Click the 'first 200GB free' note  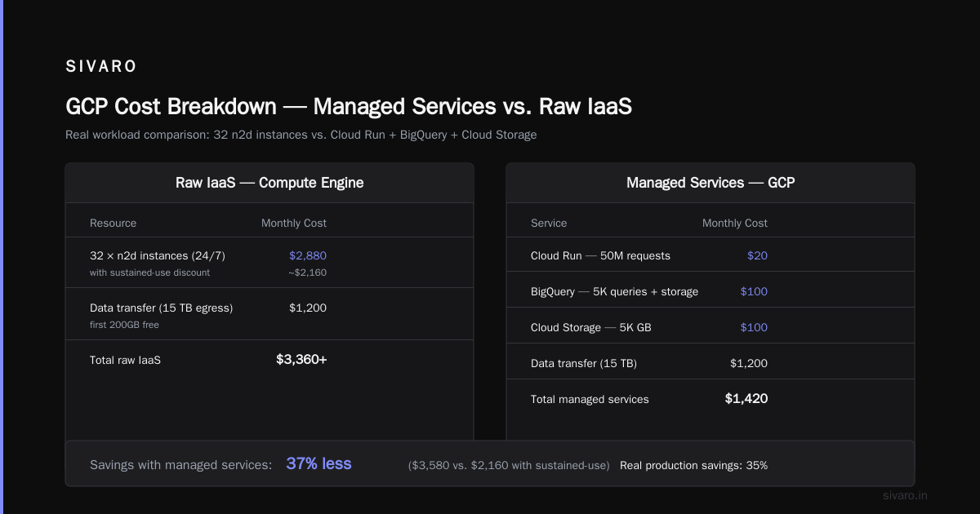point(124,325)
